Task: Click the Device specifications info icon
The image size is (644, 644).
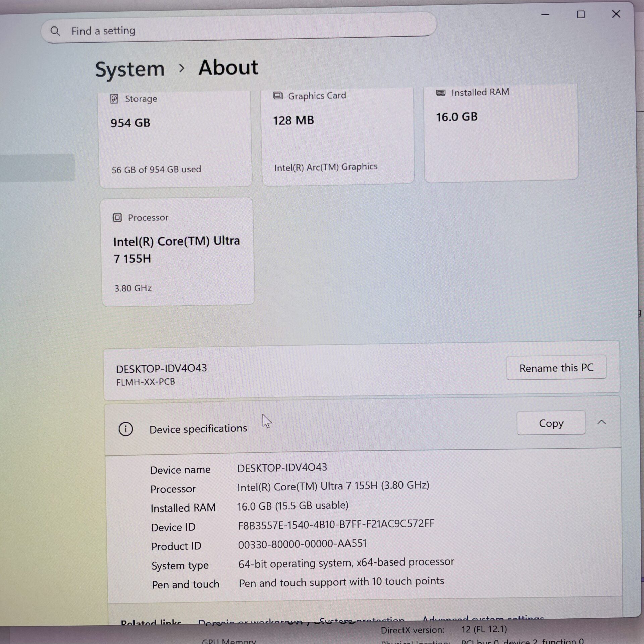Action: pos(126,429)
